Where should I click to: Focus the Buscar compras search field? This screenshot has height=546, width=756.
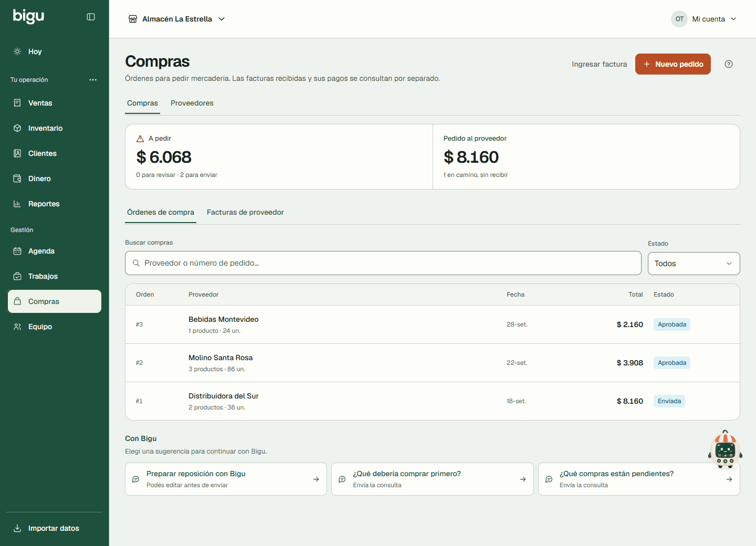click(383, 263)
